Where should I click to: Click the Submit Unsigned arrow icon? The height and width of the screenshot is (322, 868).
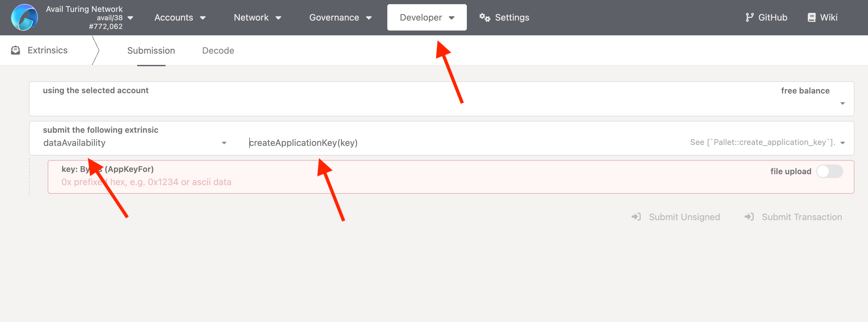point(636,217)
